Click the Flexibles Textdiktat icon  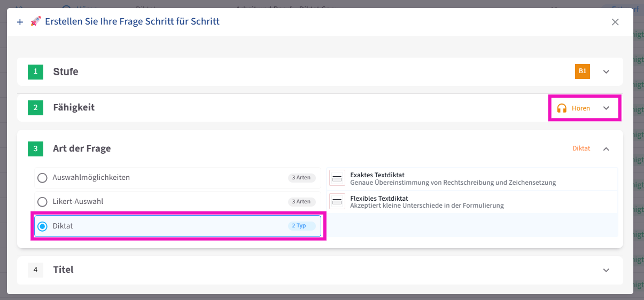pos(337,201)
